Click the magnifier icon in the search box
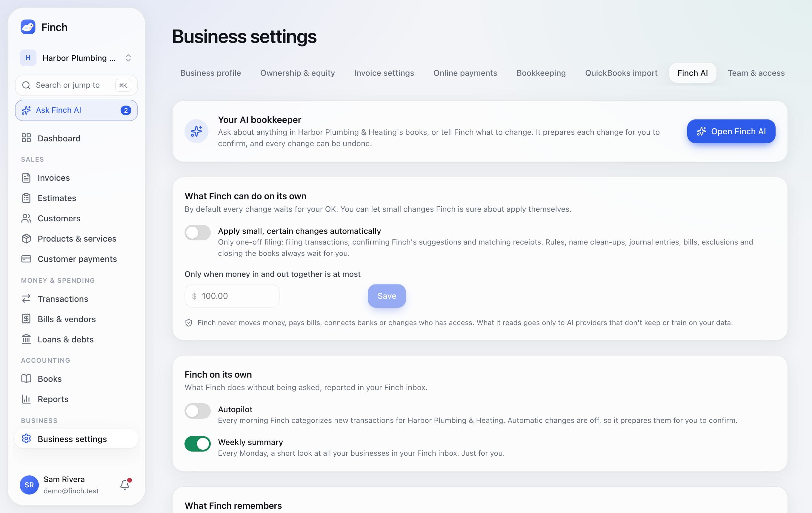This screenshot has width=812, height=513. coord(26,85)
